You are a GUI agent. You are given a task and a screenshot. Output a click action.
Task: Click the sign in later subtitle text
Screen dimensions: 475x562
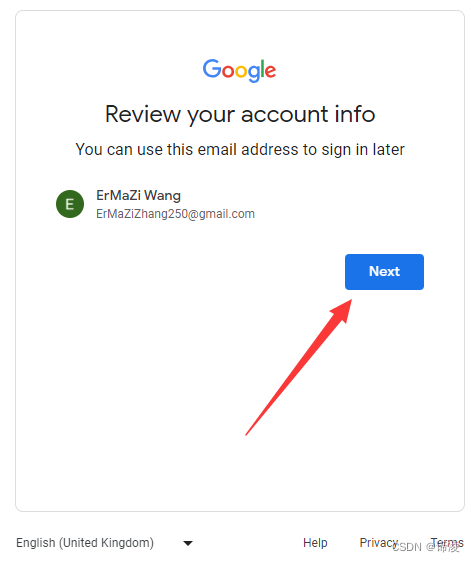coord(240,149)
